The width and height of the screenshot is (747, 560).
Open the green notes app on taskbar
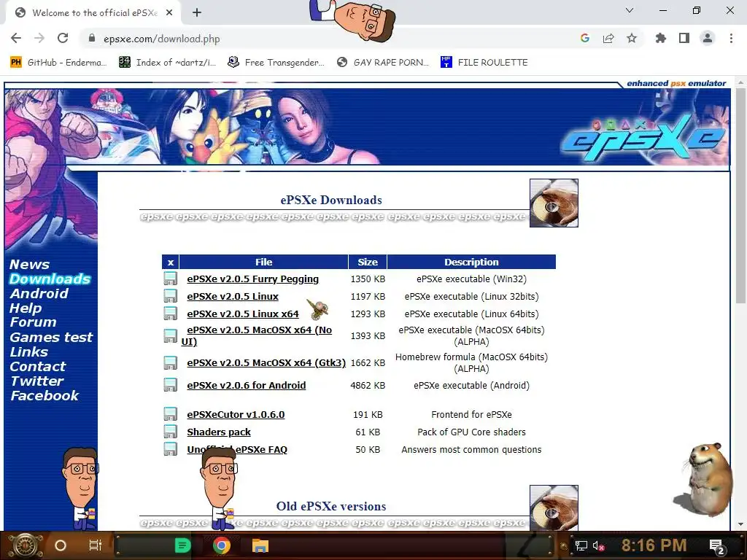coord(182,545)
